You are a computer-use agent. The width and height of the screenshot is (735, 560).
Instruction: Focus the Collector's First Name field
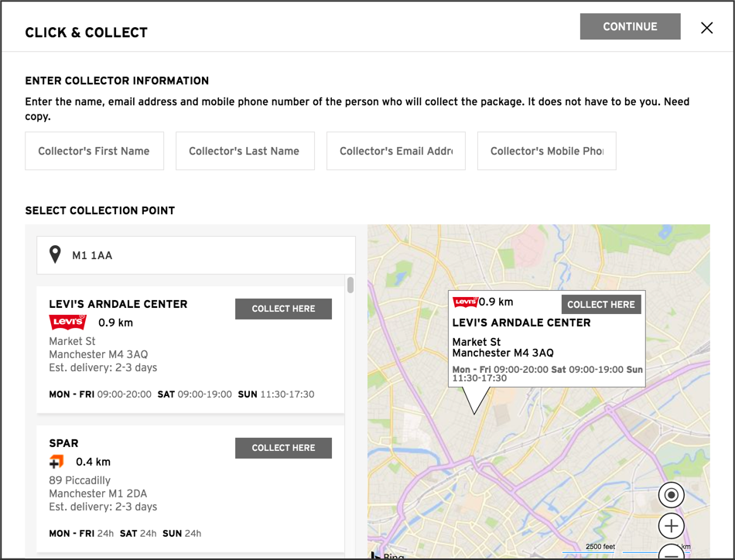94,151
